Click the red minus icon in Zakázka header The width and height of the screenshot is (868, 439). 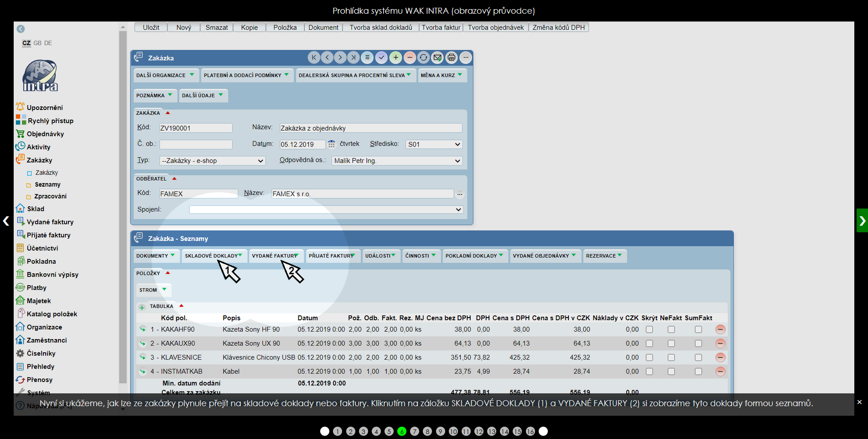410,57
